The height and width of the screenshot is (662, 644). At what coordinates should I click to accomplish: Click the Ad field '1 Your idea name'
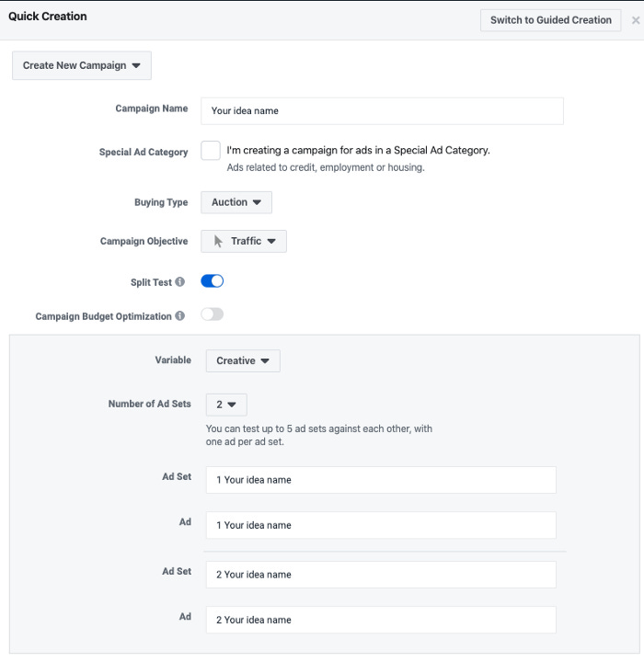(x=381, y=525)
